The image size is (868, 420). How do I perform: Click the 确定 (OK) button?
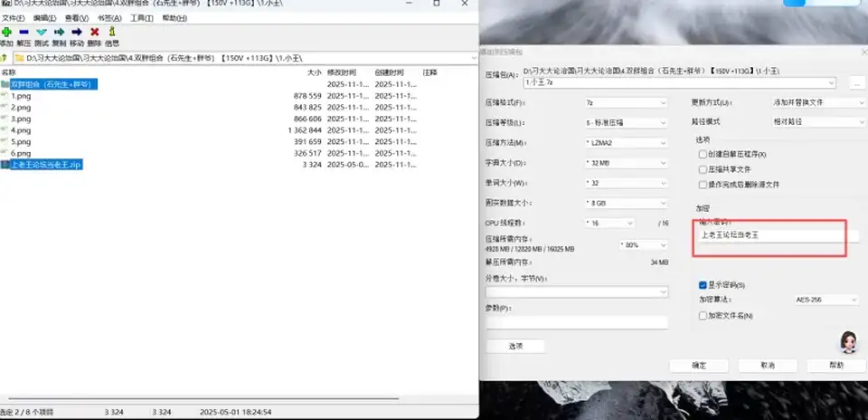699,366
